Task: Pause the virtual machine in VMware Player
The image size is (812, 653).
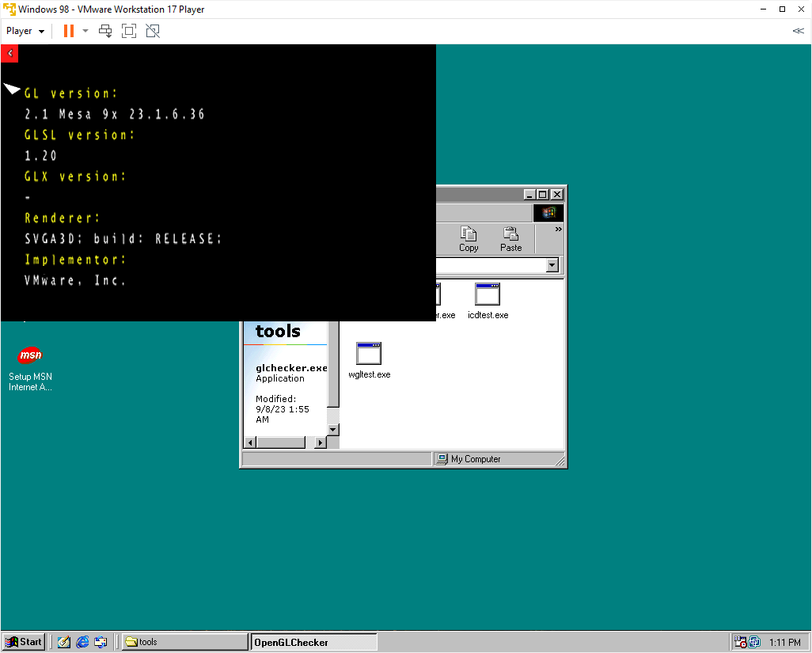Action: [x=70, y=31]
